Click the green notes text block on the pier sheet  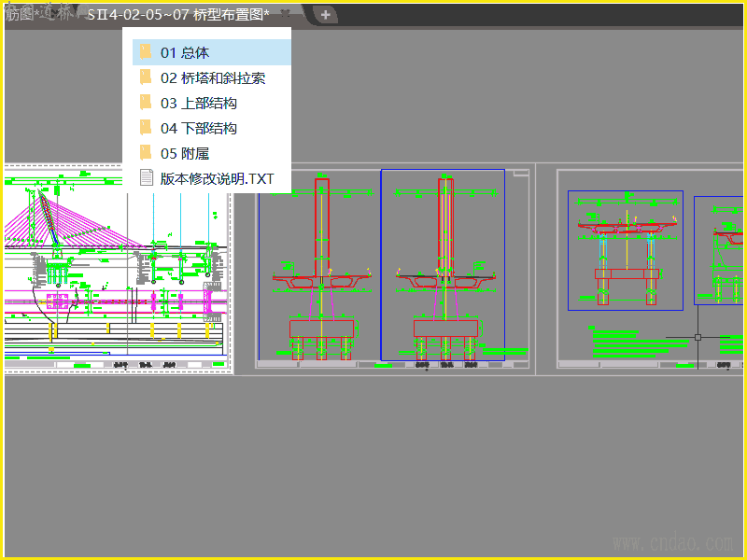[639, 343]
